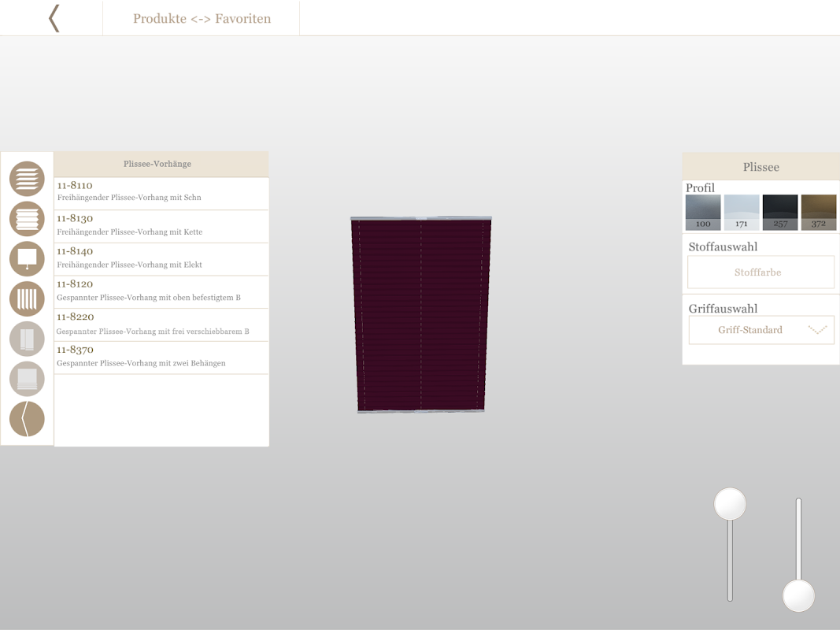Select the greyed panel curtain category icon
Viewport: 840px width, 630px height.
coord(27,339)
